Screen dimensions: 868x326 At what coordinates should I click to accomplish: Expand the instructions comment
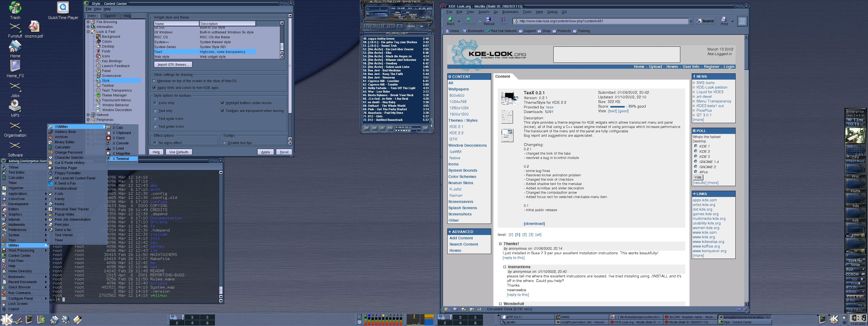[505, 267]
